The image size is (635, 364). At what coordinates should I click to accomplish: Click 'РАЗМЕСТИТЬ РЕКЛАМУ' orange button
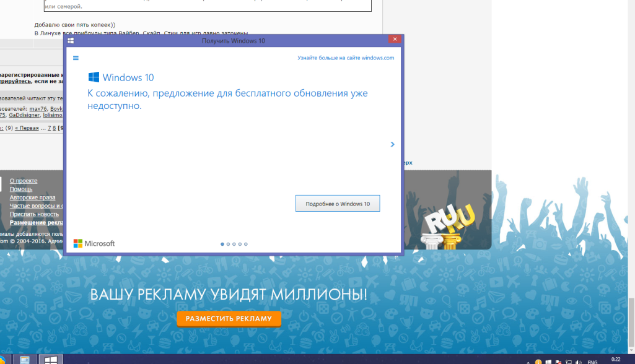[229, 319]
